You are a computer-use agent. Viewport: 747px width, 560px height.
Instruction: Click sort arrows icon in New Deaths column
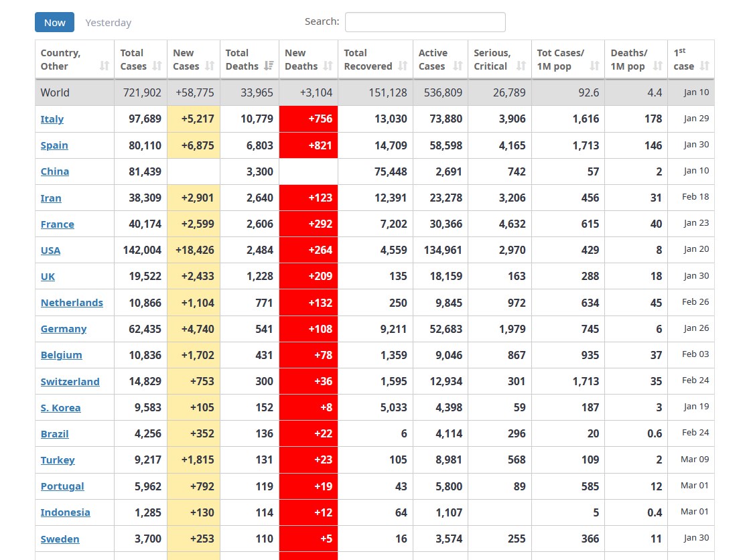coord(328,66)
